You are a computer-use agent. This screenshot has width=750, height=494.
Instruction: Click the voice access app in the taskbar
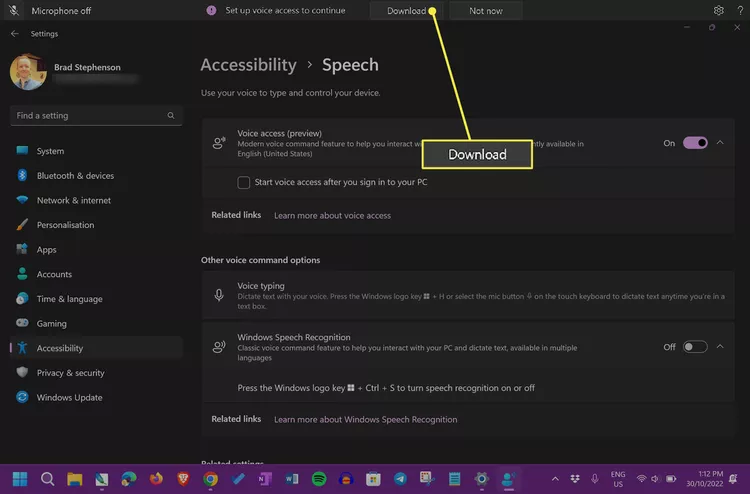[x=508, y=478]
